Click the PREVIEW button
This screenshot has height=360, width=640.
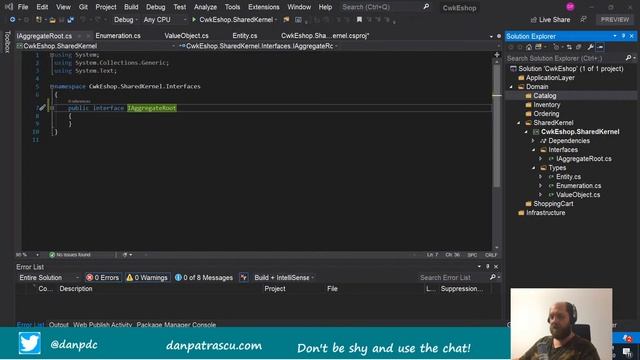615,20
